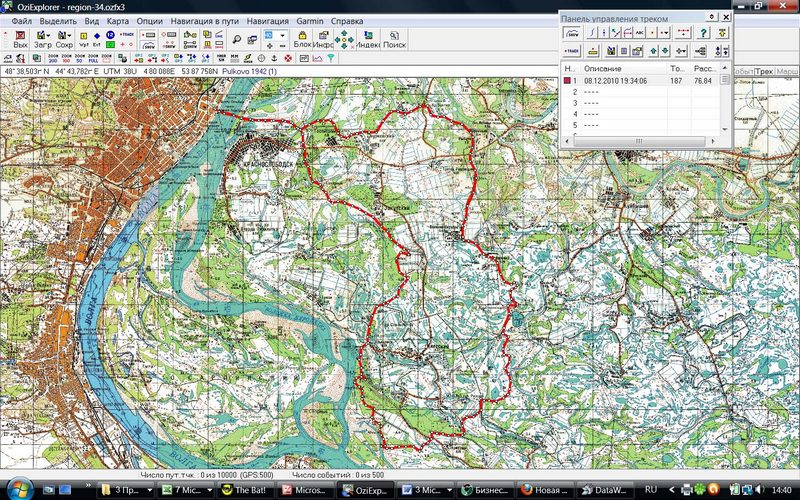
Task: Click the anchor icon in second toolbar
Action: coord(274,58)
